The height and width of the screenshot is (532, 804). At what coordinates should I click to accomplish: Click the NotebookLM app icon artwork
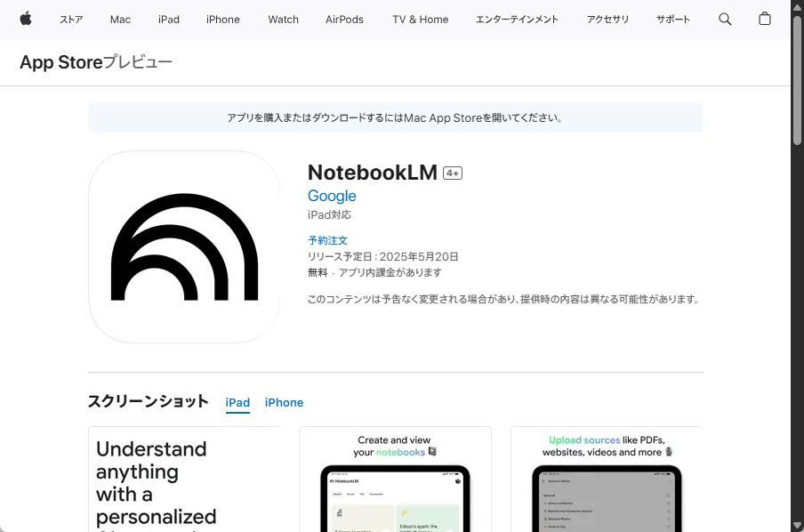point(183,246)
